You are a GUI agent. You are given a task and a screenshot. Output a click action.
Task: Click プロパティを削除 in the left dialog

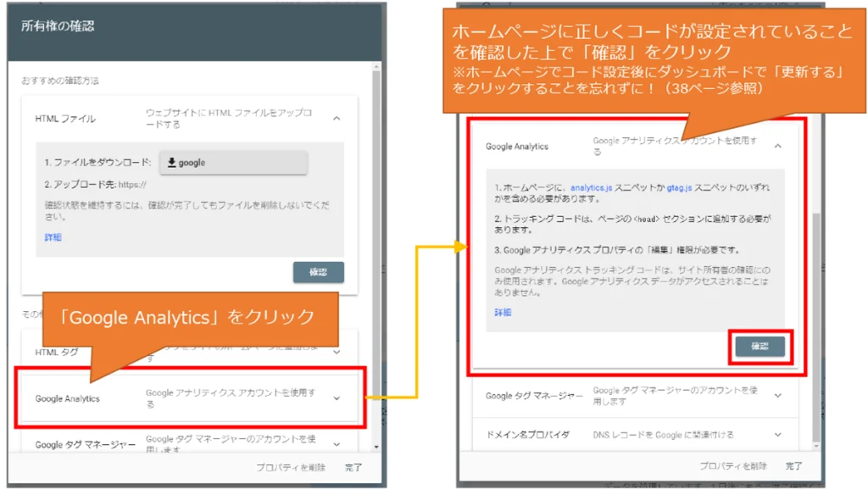[x=291, y=467]
